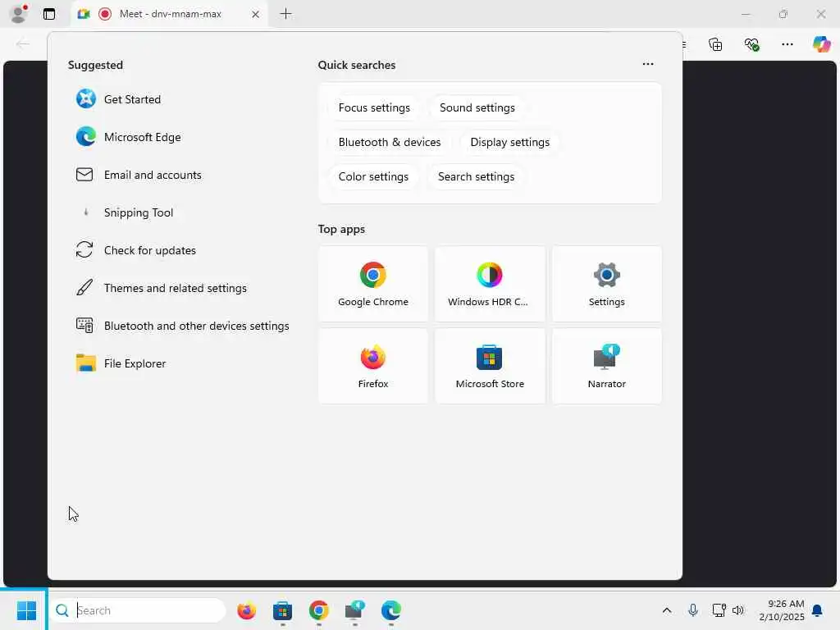Open Snipping Tool from suggestions
The image size is (840, 630).
(125, 212)
